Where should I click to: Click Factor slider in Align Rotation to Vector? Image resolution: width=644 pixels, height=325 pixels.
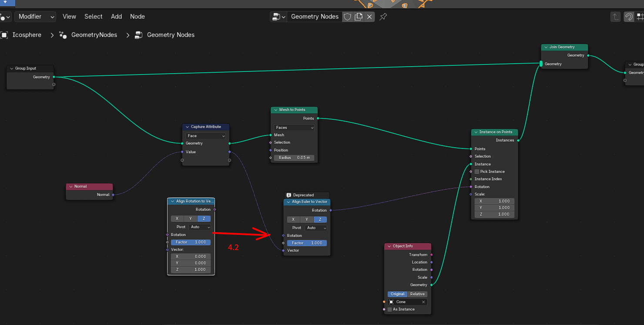191,242
